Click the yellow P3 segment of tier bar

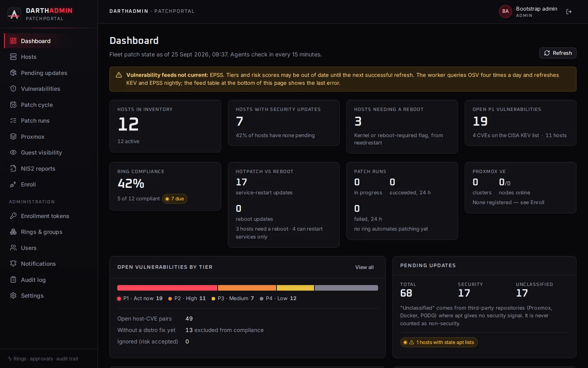pyautogui.click(x=295, y=288)
